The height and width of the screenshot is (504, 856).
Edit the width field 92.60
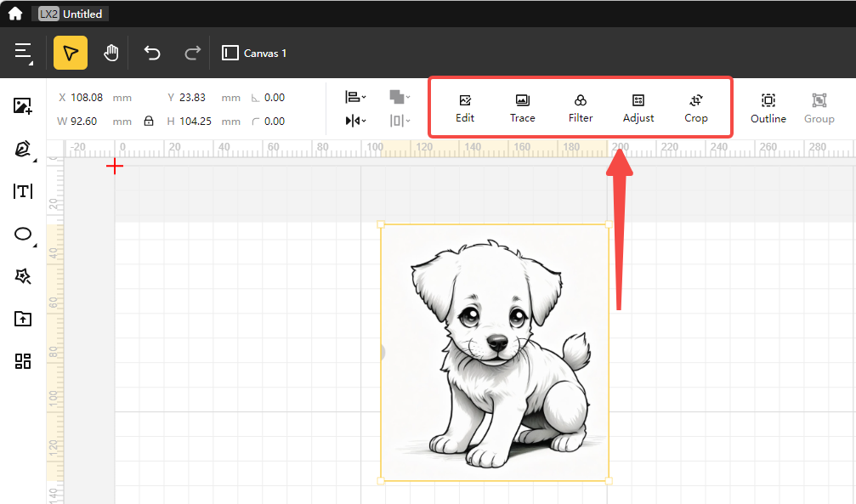[x=83, y=122]
